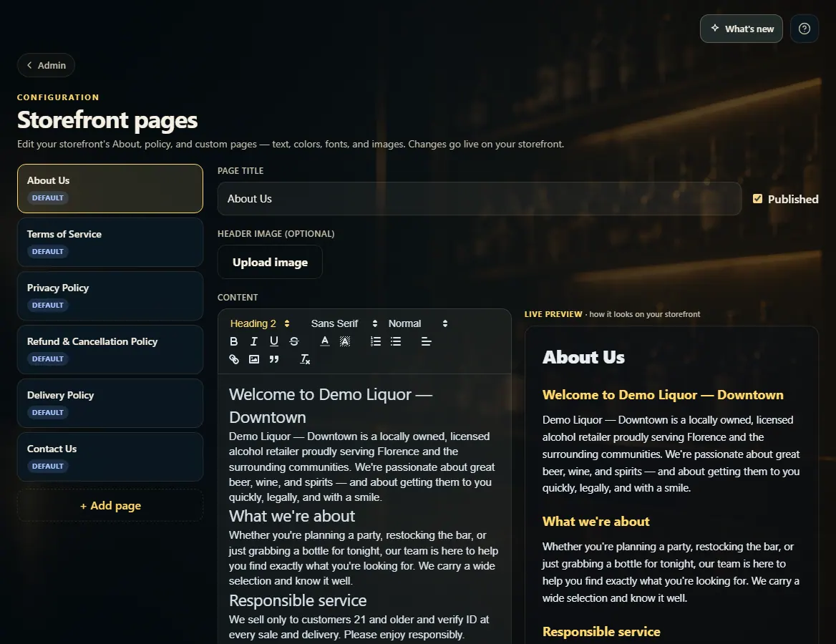Click the 'Welcome to Demo Liquor' editor heading
Screen dimensions: 836x644
(331, 406)
